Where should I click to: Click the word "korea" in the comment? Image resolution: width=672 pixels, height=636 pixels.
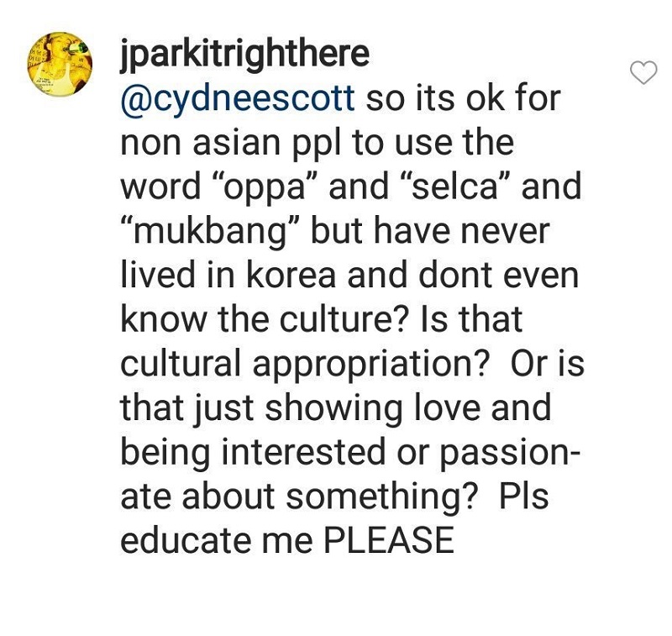[291, 276]
